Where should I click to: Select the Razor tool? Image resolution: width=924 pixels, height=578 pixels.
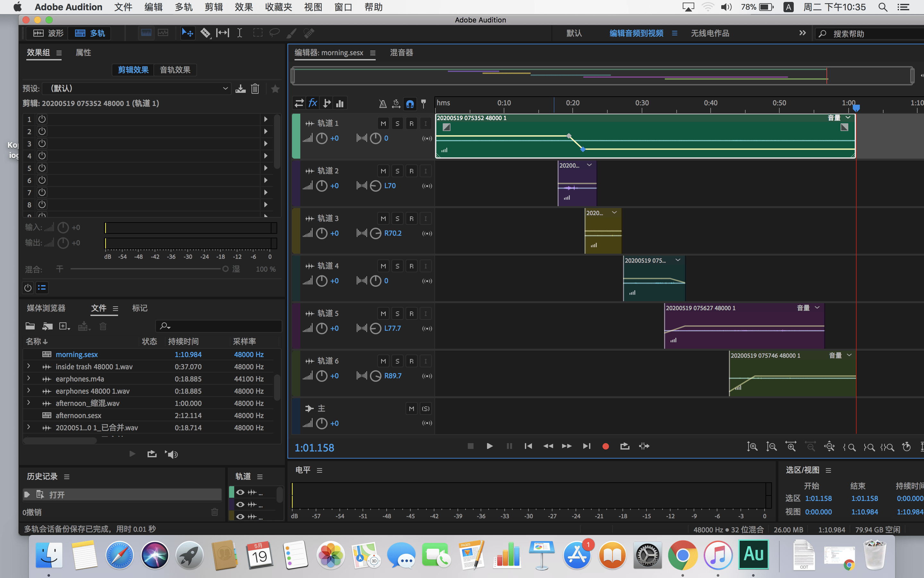point(205,33)
